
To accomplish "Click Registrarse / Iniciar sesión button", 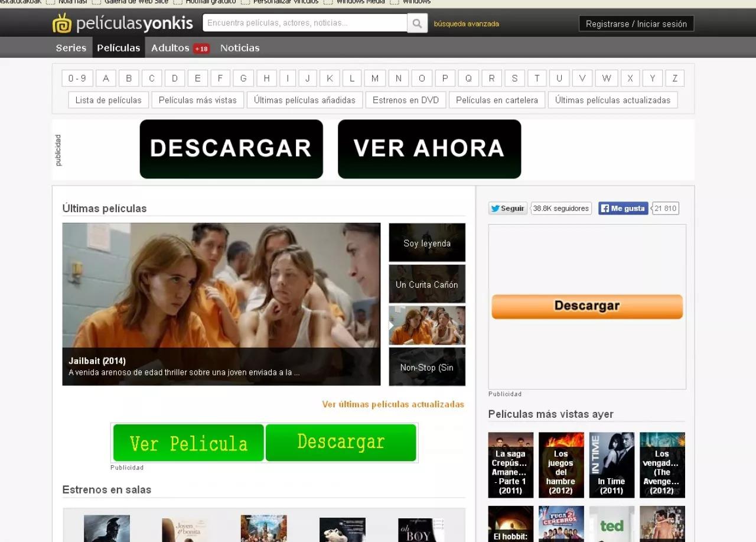I will [636, 24].
